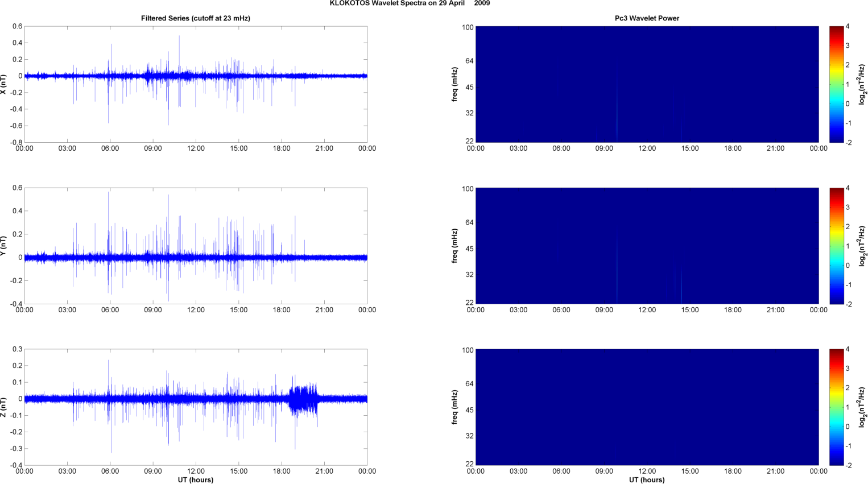Click inside the X (nT) filtered series plot
The height and width of the screenshot is (484, 868).
196,84
